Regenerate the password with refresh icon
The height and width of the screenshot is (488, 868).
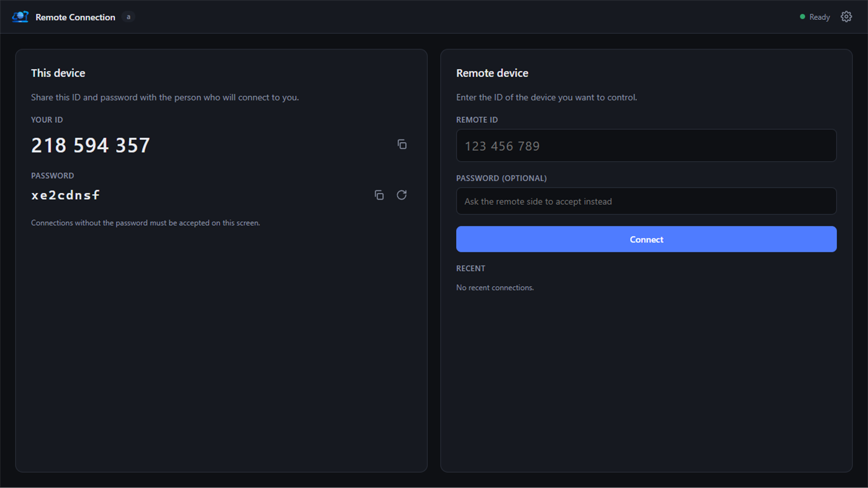(x=402, y=195)
